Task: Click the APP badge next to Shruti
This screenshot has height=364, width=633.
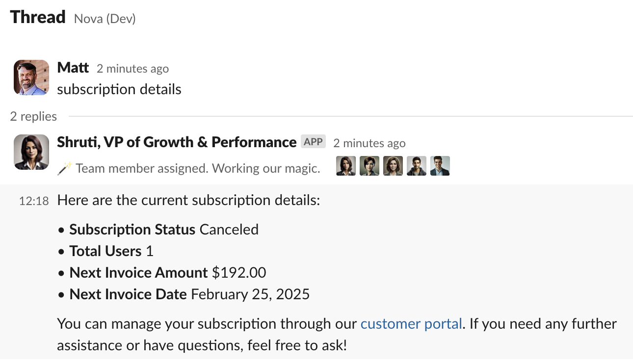Action: click(314, 141)
